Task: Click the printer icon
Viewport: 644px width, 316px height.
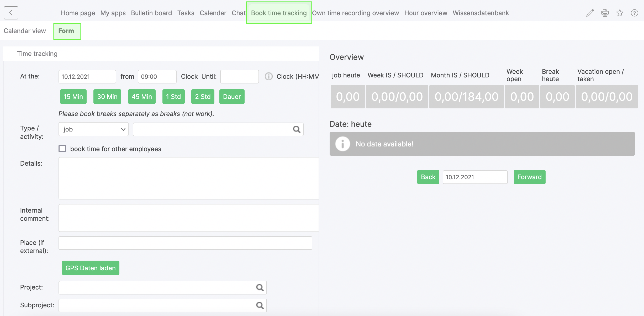Action: point(605,13)
